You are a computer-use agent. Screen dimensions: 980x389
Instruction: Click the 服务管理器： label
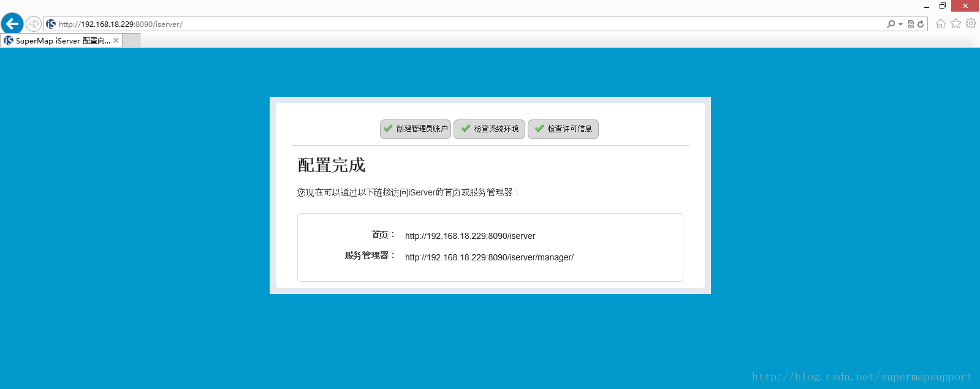(370, 255)
